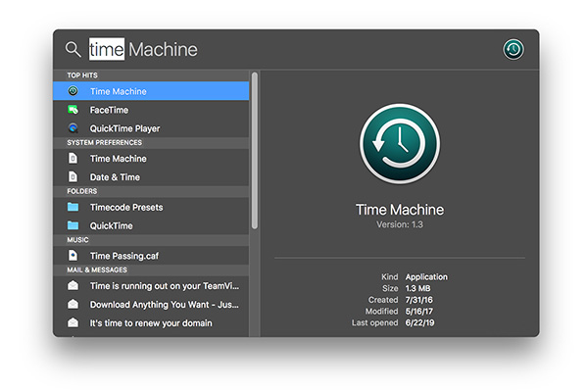This screenshot has height=392, width=588.
Task: Click the Spotlight magnifying glass icon
Action: (x=73, y=50)
